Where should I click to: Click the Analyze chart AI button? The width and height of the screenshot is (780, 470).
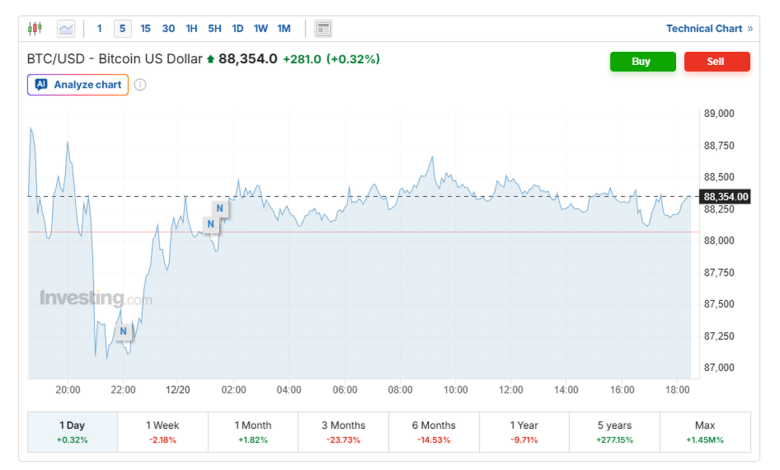78,85
